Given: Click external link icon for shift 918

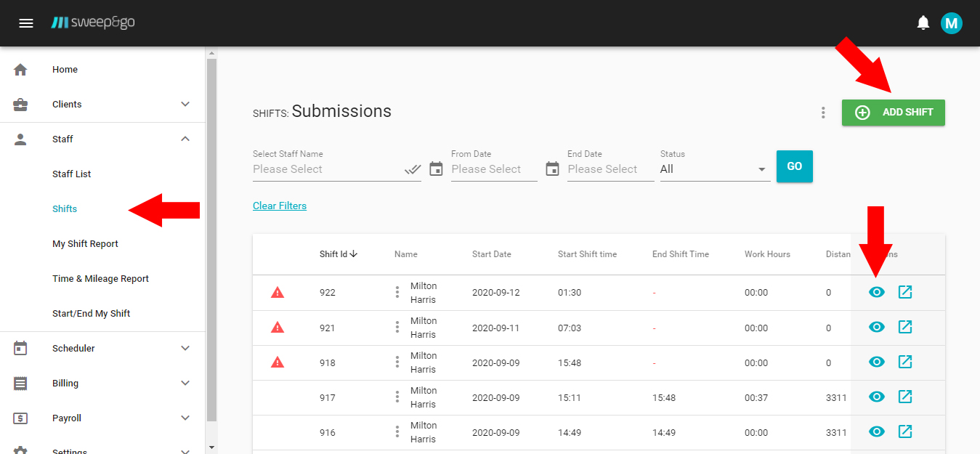Looking at the screenshot, I should tap(905, 362).
